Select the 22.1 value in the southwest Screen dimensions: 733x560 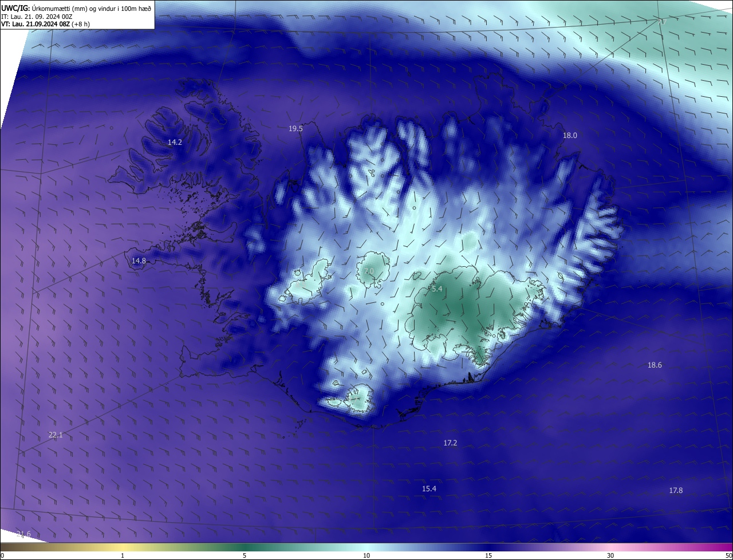56,435
